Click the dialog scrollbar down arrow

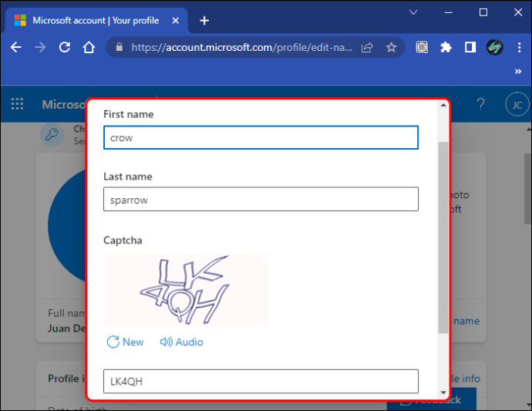tap(443, 392)
